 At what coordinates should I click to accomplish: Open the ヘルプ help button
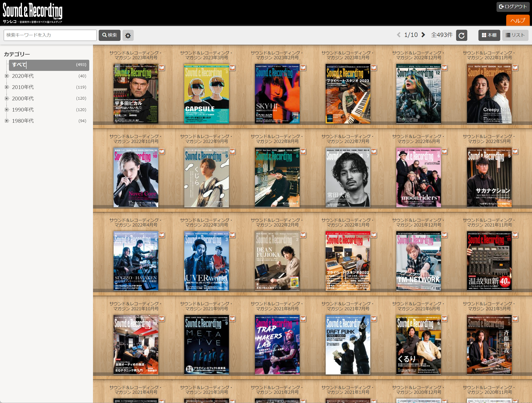pyautogui.click(x=518, y=21)
